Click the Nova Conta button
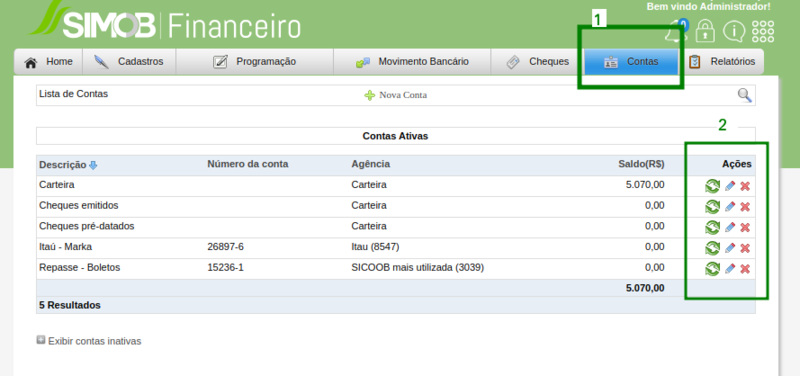 click(x=395, y=95)
